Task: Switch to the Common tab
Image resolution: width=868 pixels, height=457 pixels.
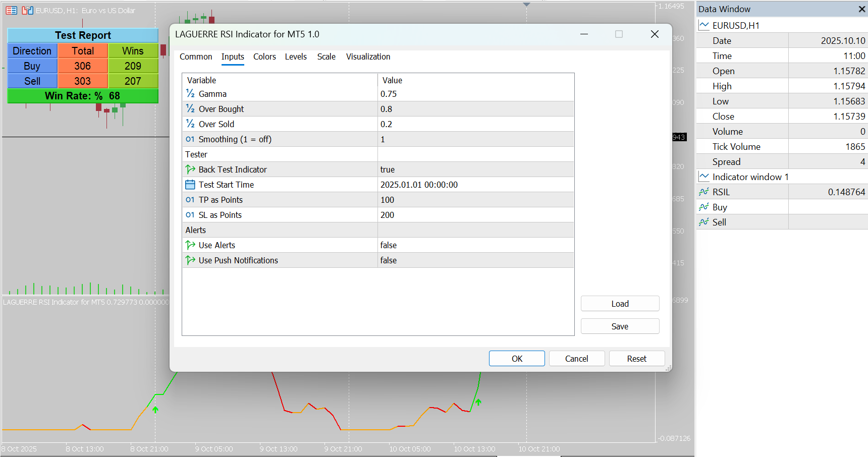Action: tap(196, 56)
